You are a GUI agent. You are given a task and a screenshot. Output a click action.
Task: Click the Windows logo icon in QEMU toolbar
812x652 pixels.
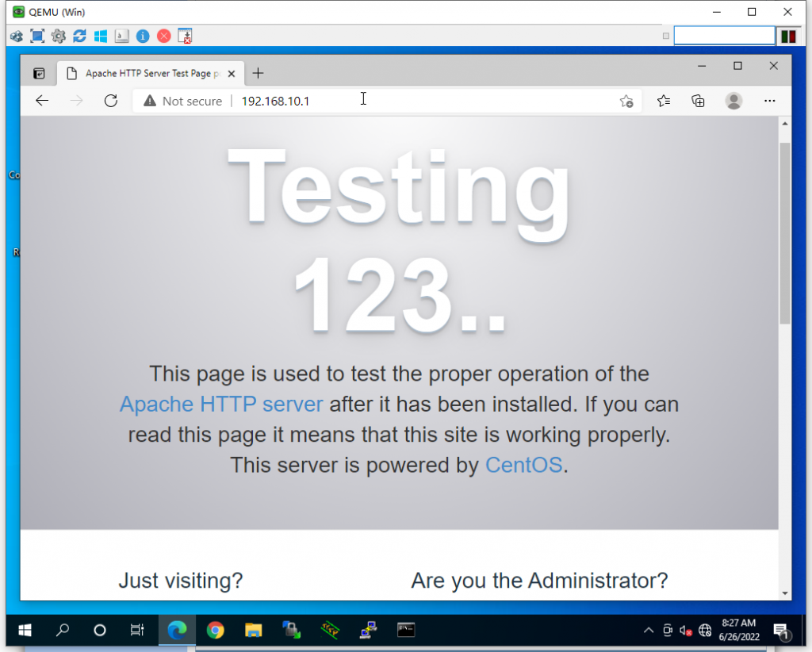[101, 36]
